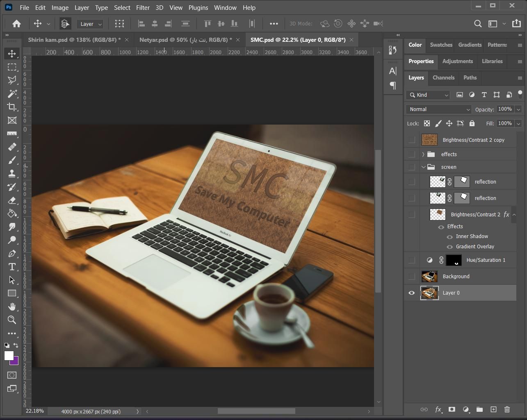This screenshot has height=420, width=527.
Task: Open the Paragraph panel icon
Action: [392, 86]
